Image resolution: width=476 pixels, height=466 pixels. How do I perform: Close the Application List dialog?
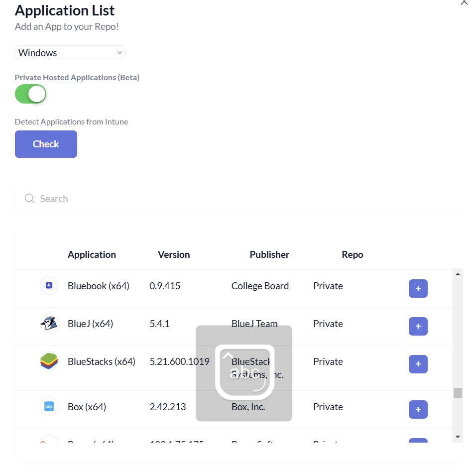pos(464,2)
